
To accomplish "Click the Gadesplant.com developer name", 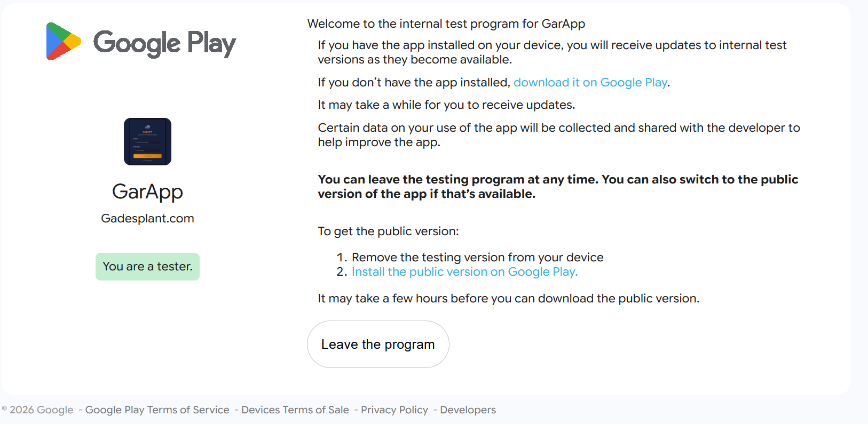I will (147, 218).
